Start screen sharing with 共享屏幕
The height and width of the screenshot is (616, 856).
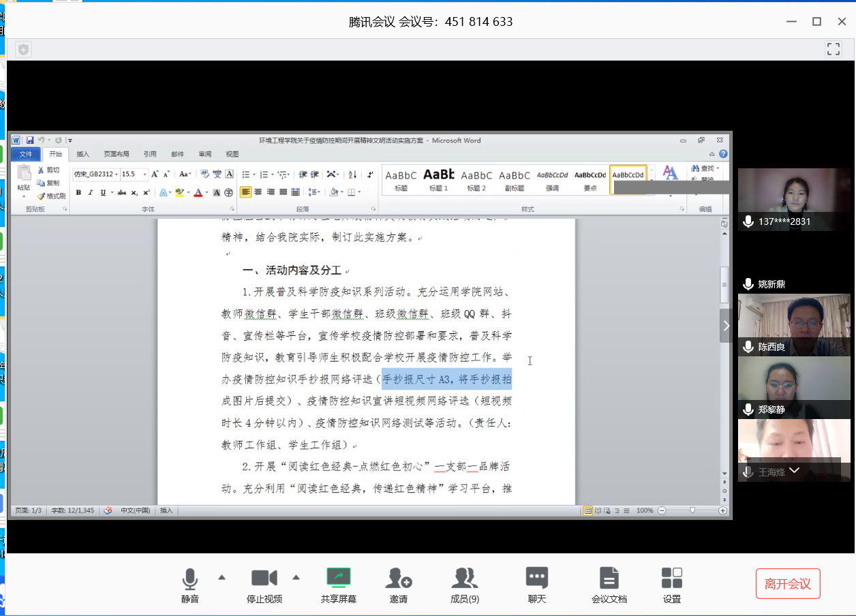[x=339, y=585]
